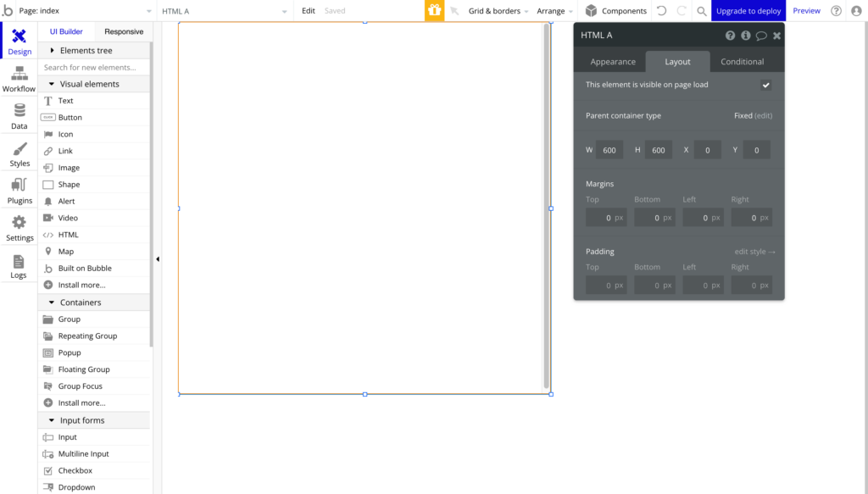Open the Plugins section
The width and height of the screenshot is (868, 494).
tap(19, 191)
